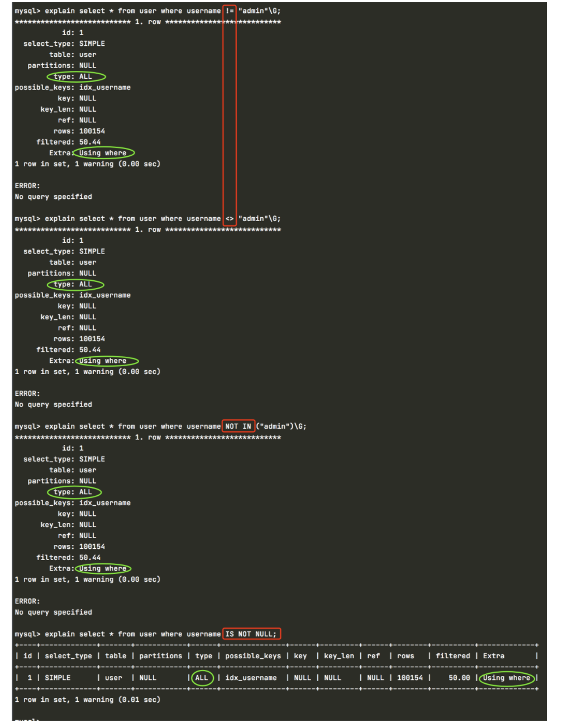Click "possible_keys: idx_username" under the NOT IN query
The image size is (563, 728).
pyautogui.click(x=73, y=503)
